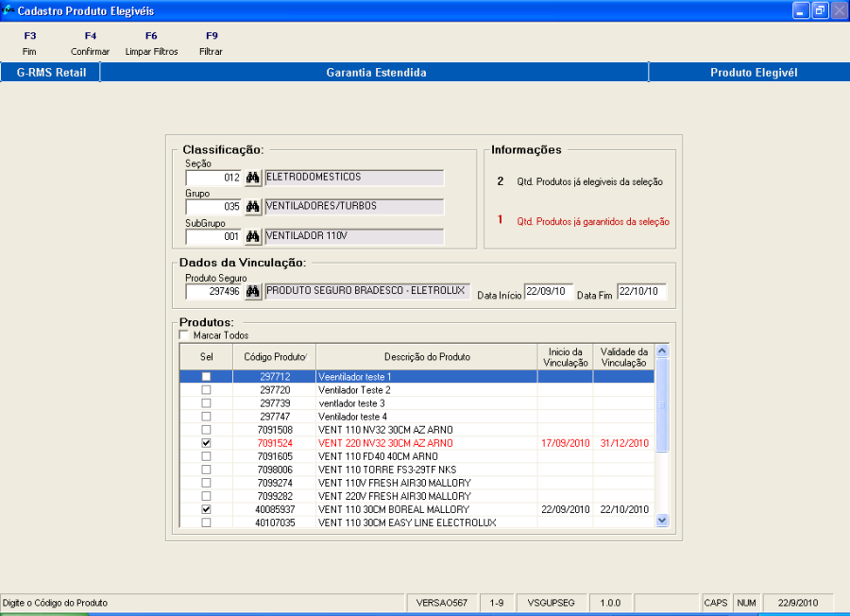Click the red garantidos da seleção text

coord(593,221)
